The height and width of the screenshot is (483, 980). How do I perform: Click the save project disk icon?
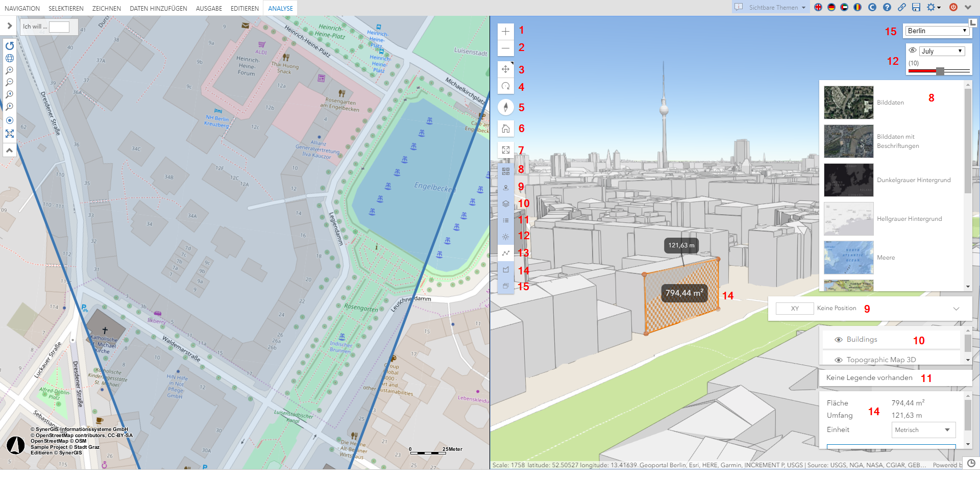916,8
